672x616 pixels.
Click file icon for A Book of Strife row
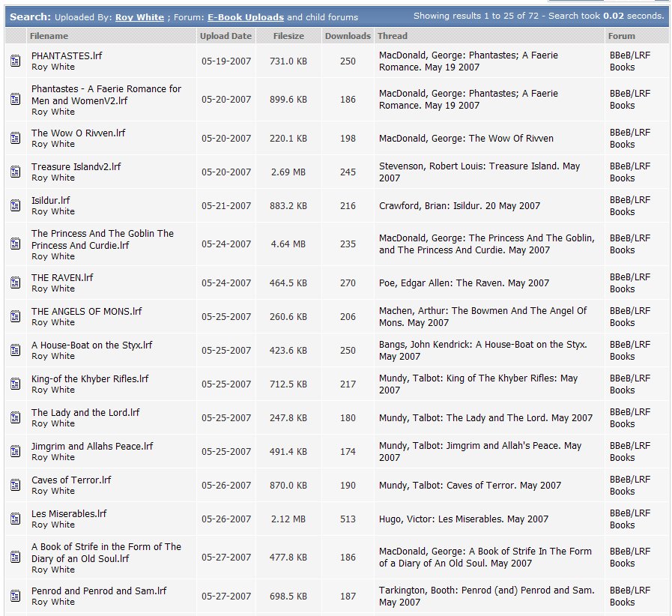point(16,558)
